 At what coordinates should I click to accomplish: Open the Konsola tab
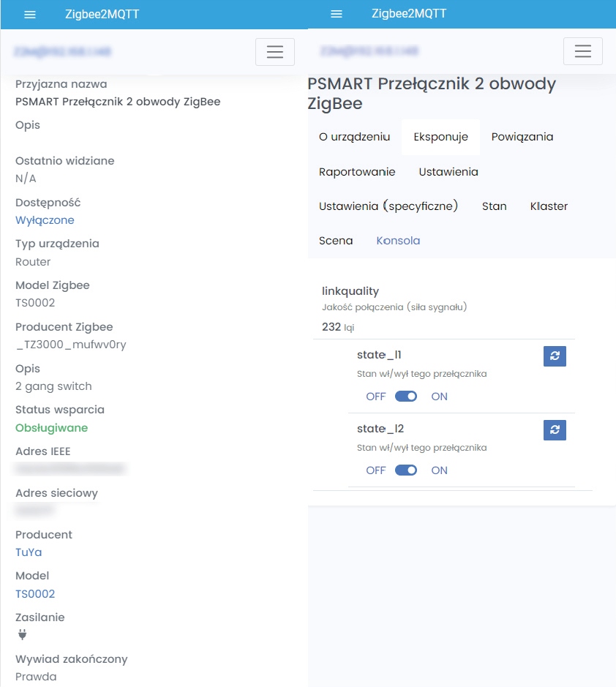(398, 240)
